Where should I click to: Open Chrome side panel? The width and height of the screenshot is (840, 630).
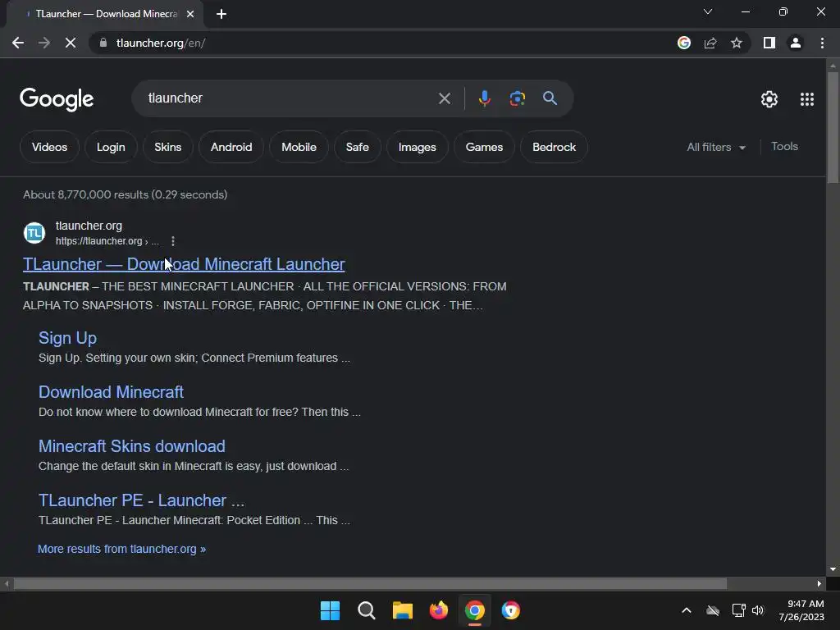click(769, 43)
